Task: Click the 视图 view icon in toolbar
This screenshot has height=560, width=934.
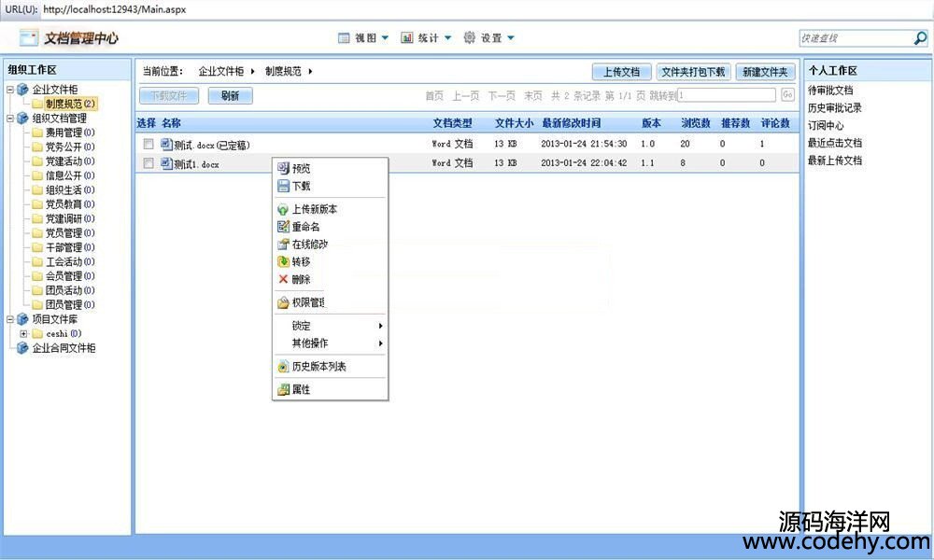Action: (344, 38)
